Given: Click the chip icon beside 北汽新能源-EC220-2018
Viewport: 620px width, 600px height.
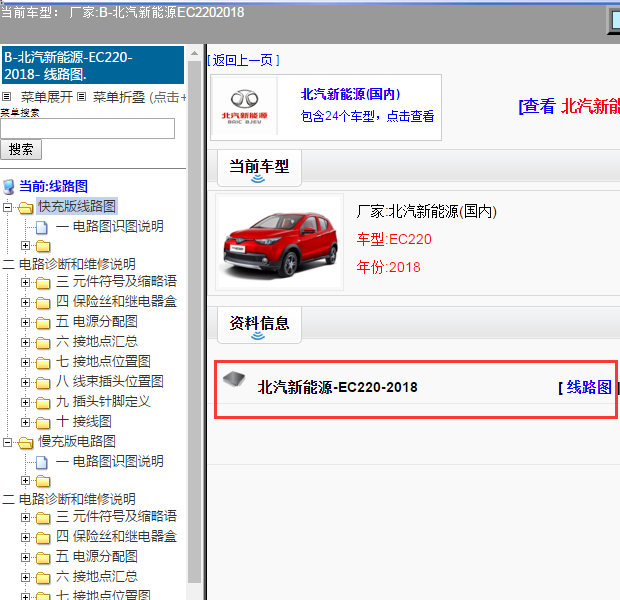Looking at the screenshot, I should (x=234, y=379).
